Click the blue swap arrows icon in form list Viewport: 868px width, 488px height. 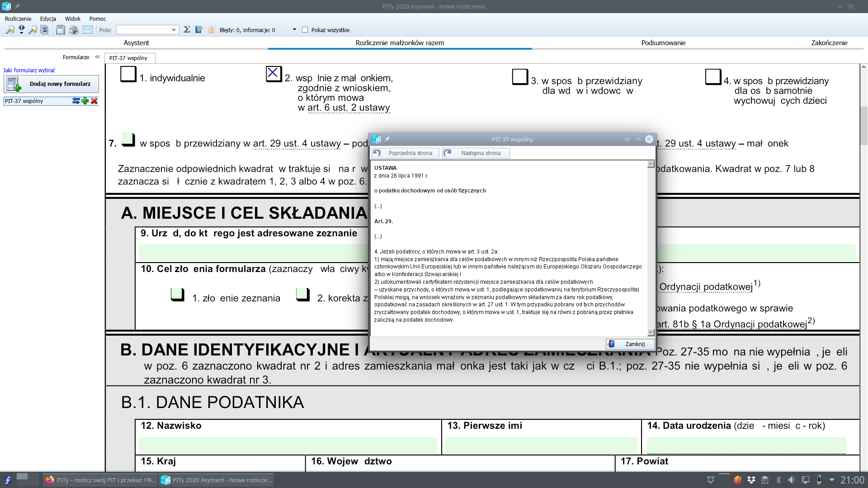[76, 101]
